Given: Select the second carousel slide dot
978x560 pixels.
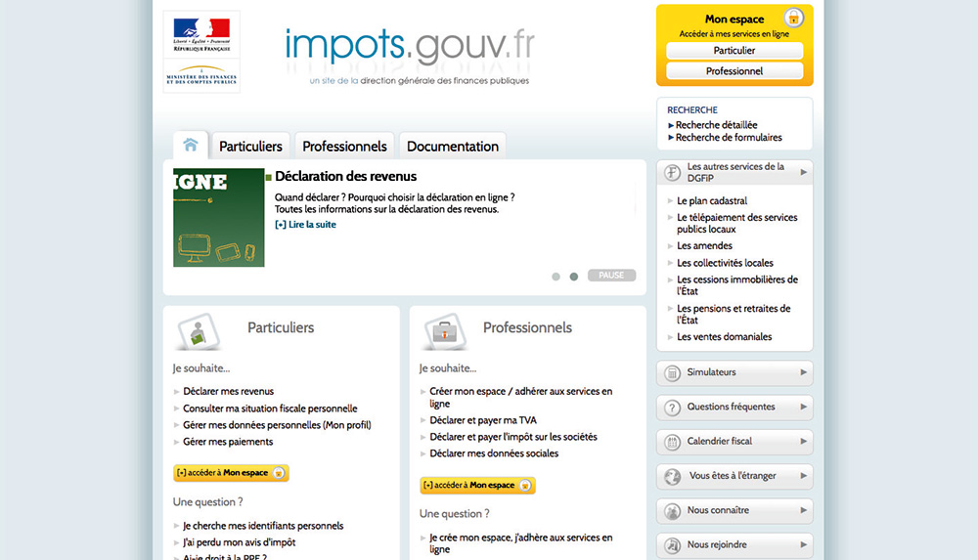Looking at the screenshot, I should point(574,277).
